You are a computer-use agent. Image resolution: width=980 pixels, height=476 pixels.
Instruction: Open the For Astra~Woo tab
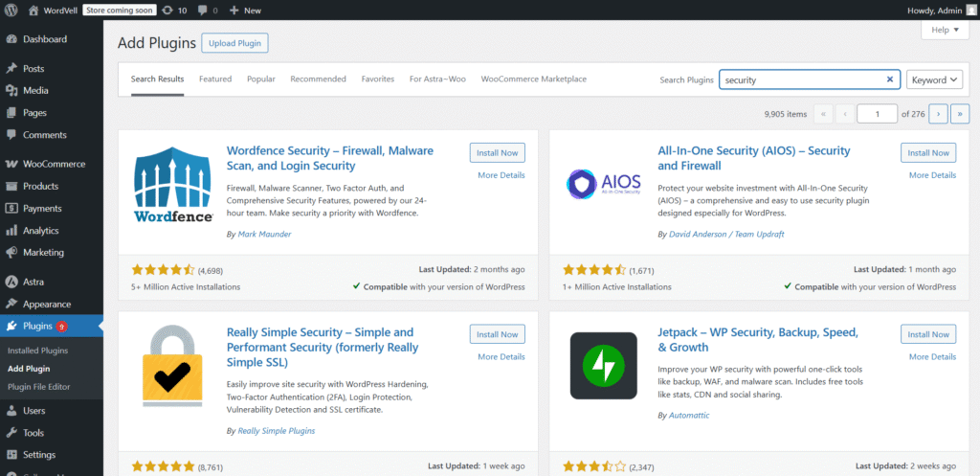[x=437, y=79]
